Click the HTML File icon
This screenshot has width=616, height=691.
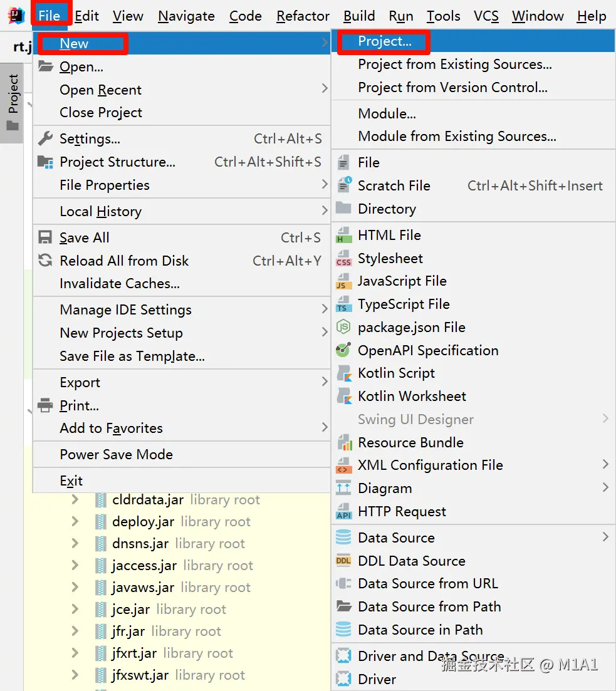(x=343, y=236)
